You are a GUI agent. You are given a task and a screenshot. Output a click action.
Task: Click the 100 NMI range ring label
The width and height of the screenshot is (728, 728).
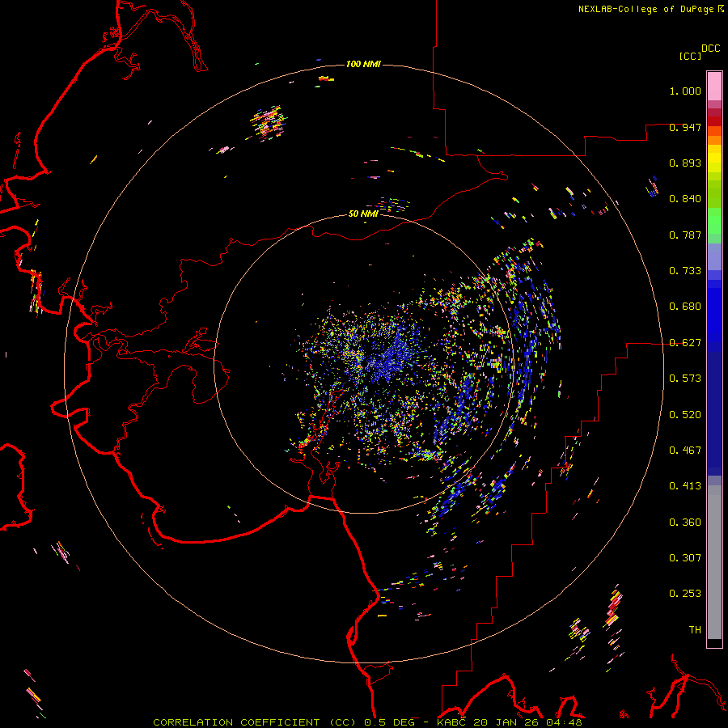click(x=363, y=64)
